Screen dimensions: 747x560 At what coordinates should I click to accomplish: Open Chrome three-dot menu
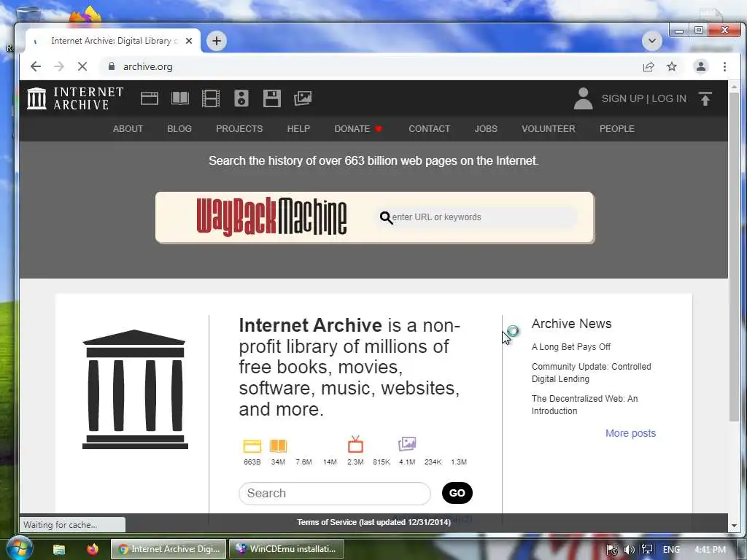point(724,66)
